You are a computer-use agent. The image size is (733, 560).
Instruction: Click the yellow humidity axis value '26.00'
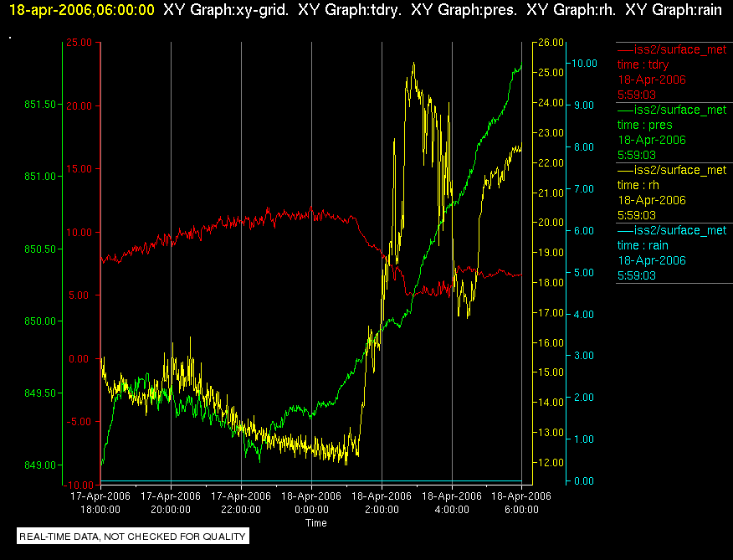(x=551, y=43)
